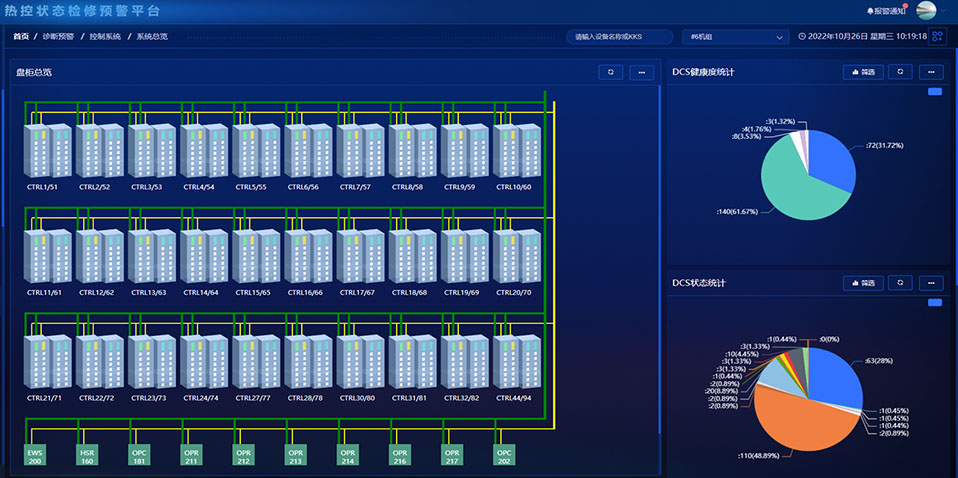Select cabinet CTRL2/52

pos(100,151)
